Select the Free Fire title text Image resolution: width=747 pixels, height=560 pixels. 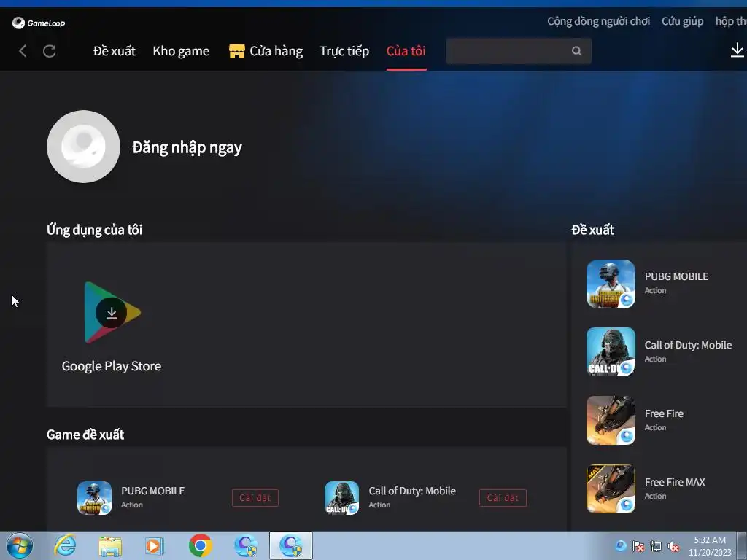[664, 413]
